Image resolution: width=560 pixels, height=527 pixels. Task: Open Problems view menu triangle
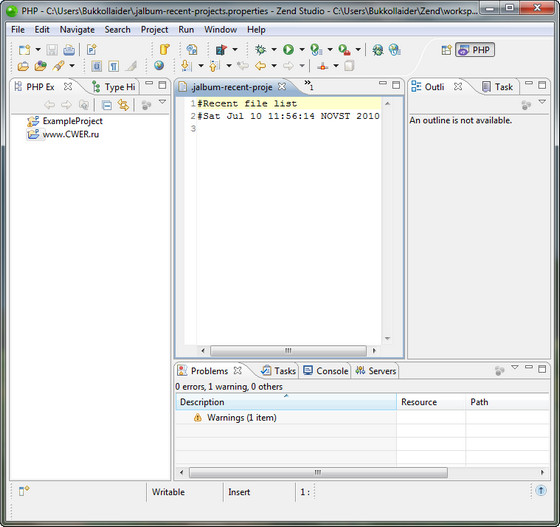(x=514, y=367)
